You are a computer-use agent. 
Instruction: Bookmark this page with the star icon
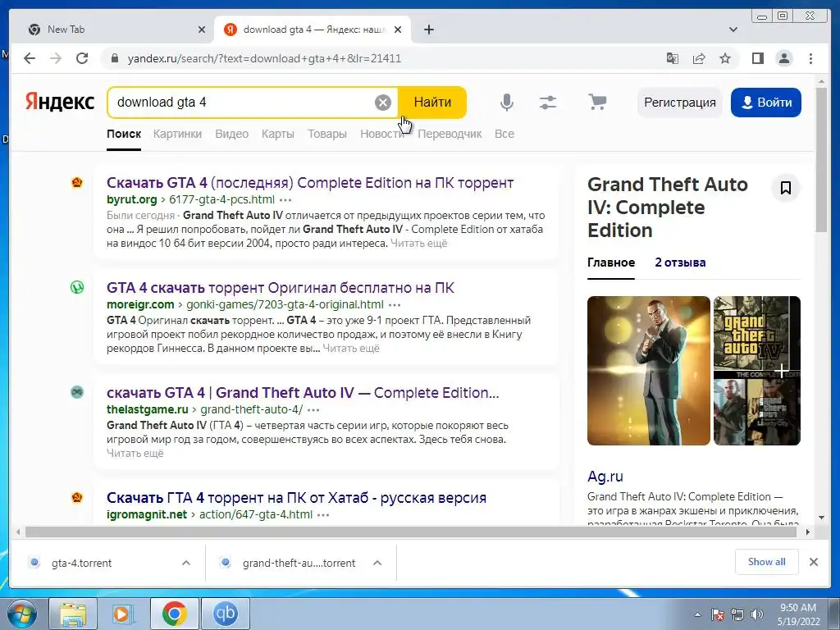pos(725,58)
